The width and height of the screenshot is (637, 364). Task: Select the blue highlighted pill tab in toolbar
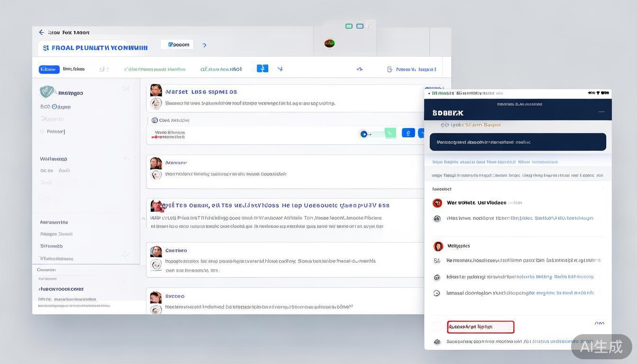49,69
